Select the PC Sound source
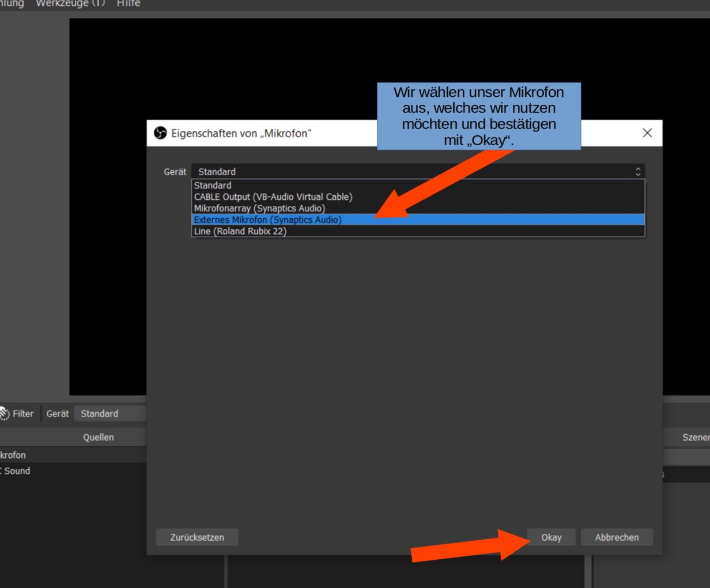 point(16,471)
